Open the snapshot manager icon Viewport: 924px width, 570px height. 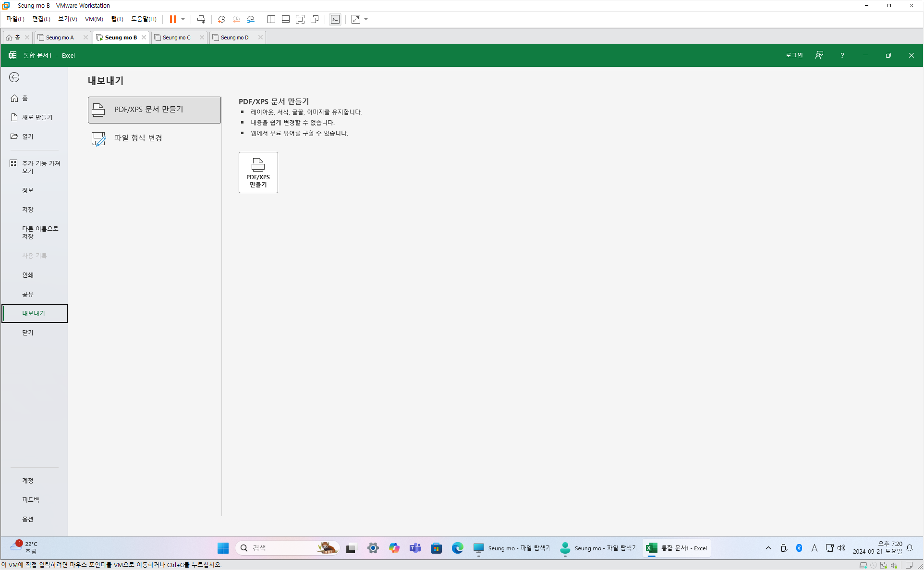[x=251, y=19]
